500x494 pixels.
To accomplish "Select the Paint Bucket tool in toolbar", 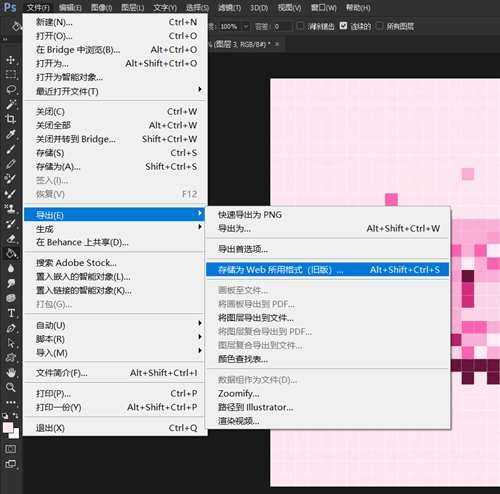I will pyautogui.click(x=11, y=253).
